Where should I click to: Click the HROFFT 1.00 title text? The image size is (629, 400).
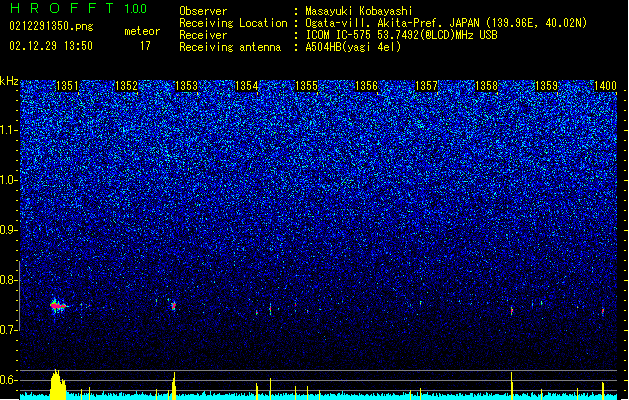pos(78,8)
